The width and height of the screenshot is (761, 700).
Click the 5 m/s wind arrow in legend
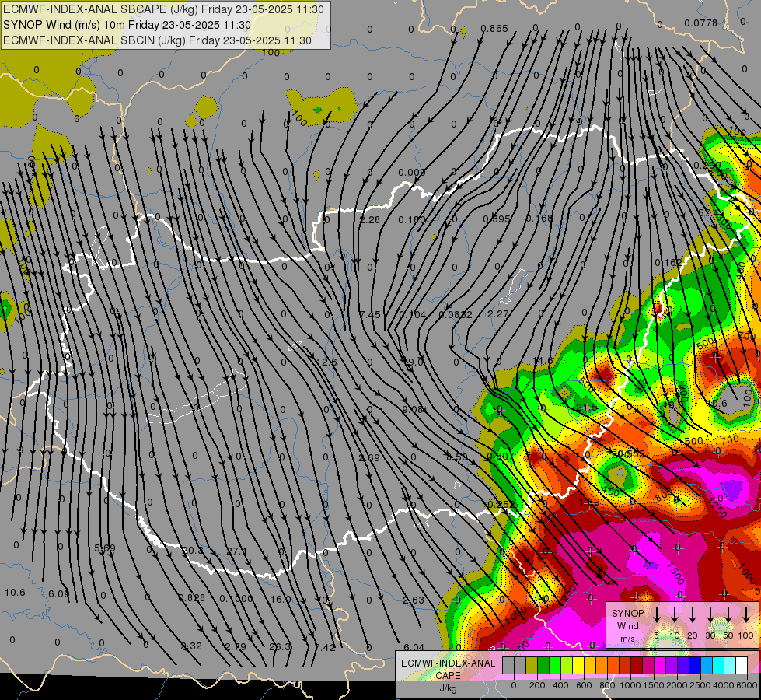656,615
